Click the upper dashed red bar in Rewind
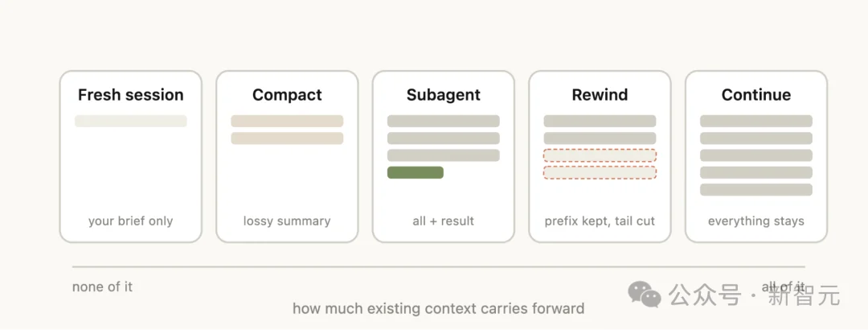 tap(600, 155)
